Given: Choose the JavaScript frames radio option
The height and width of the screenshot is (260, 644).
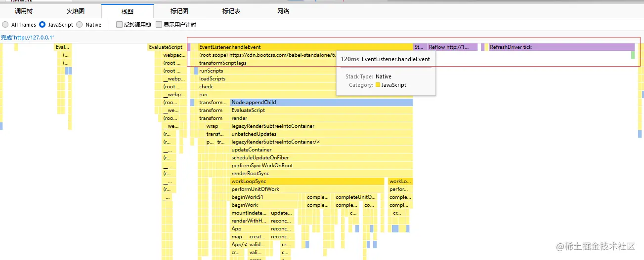Looking at the screenshot, I should 43,25.
